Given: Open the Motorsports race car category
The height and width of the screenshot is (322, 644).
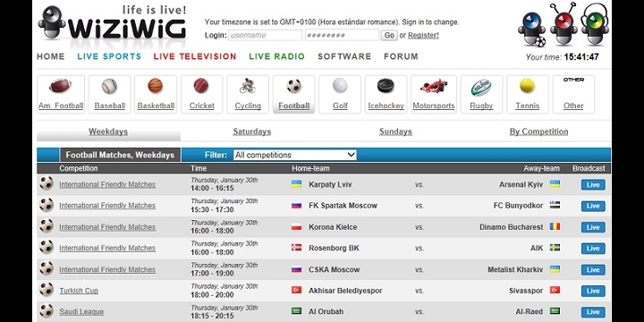Looking at the screenshot, I should coord(433,86).
